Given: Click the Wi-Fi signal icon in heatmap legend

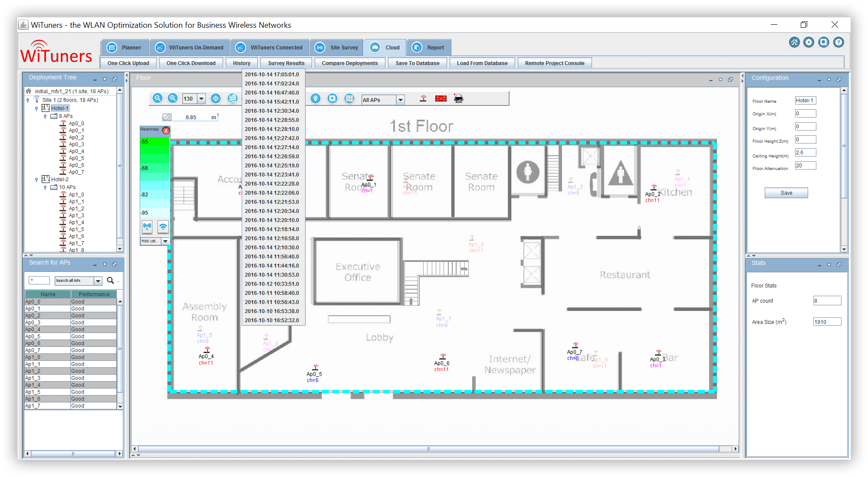Looking at the screenshot, I should [x=163, y=226].
